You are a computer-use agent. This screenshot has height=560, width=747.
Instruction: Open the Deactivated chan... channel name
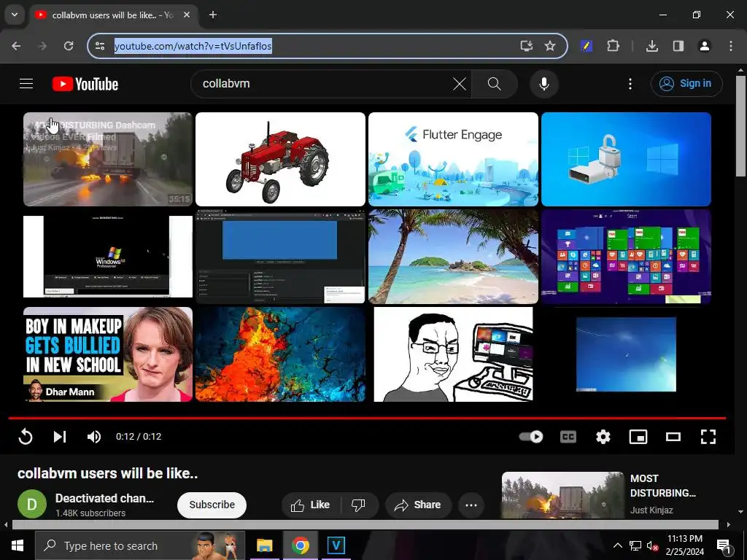click(104, 498)
